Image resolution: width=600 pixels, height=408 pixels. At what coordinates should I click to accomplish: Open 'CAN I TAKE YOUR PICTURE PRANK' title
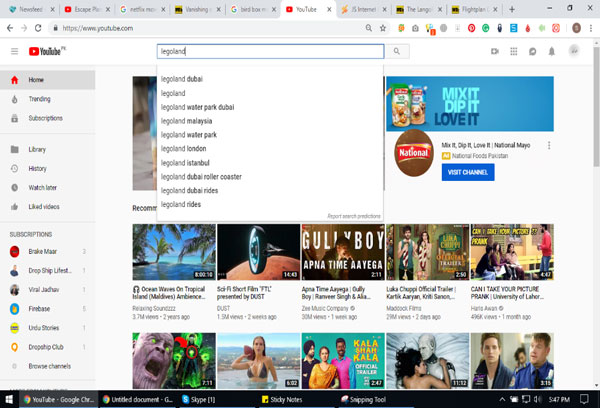tap(507, 293)
